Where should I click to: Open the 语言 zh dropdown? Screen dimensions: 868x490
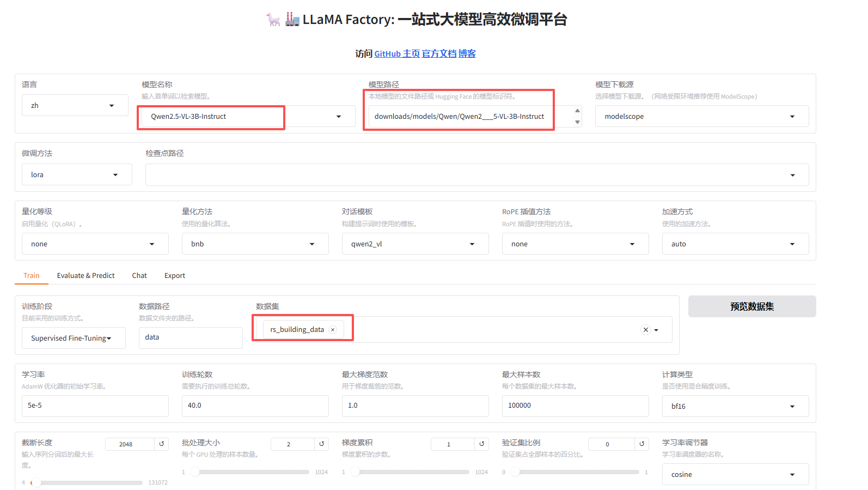coord(75,106)
